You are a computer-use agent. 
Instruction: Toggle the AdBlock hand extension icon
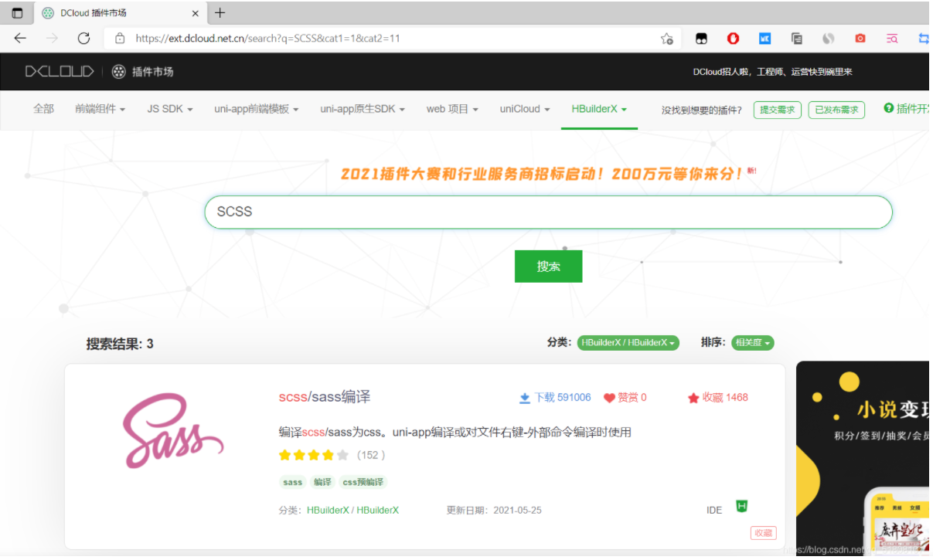(x=733, y=38)
